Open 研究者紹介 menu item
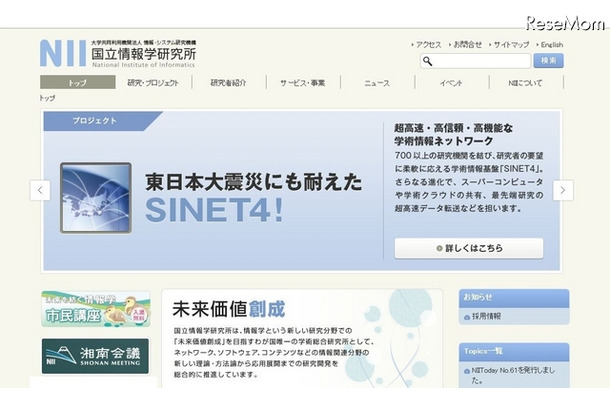The image size is (610, 400). [x=228, y=82]
